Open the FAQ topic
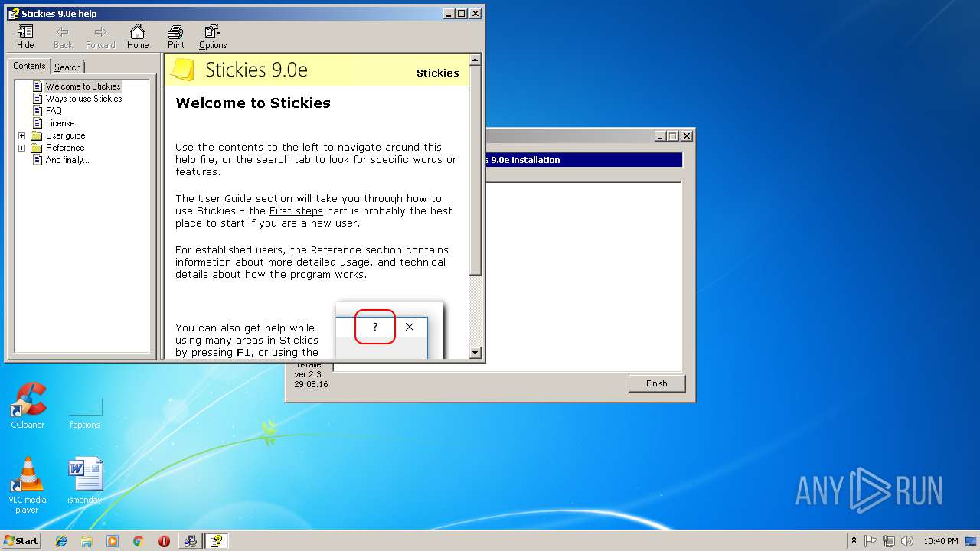Image resolution: width=980 pixels, height=551 pixels. coord(54,111)
